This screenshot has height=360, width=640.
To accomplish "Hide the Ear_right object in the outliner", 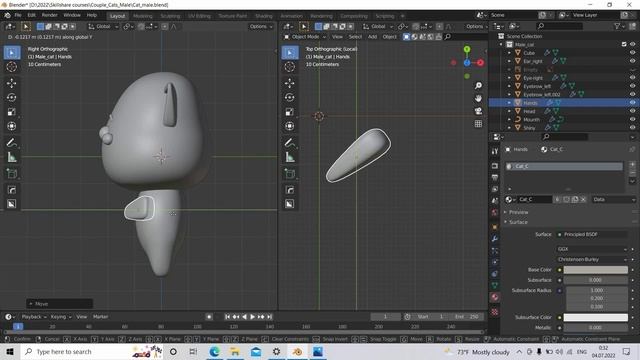I will pyautogui.click(x=632, y=61).
